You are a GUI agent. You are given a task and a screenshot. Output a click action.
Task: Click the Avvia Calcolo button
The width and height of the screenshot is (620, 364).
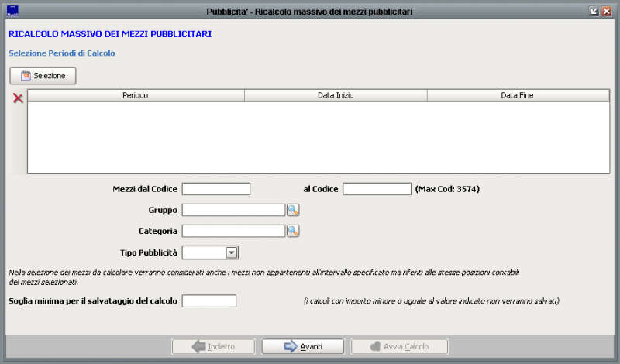pos(399,347)
